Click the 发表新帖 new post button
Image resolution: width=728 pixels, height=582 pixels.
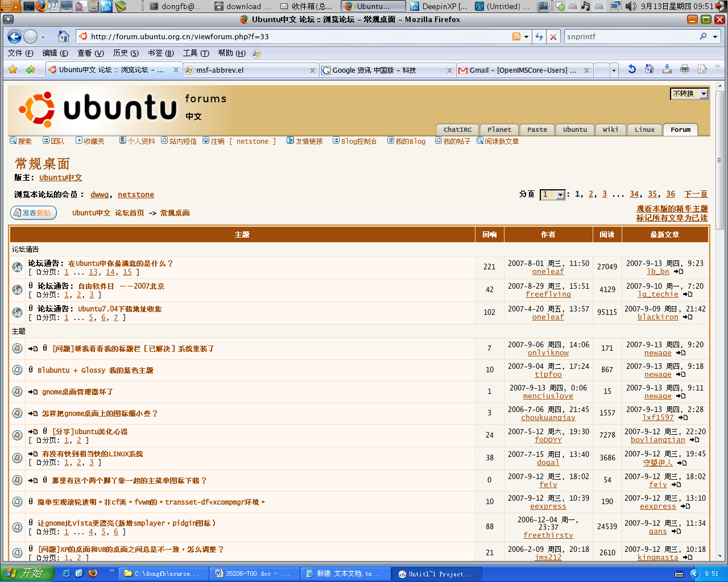(x=34, y=213)
